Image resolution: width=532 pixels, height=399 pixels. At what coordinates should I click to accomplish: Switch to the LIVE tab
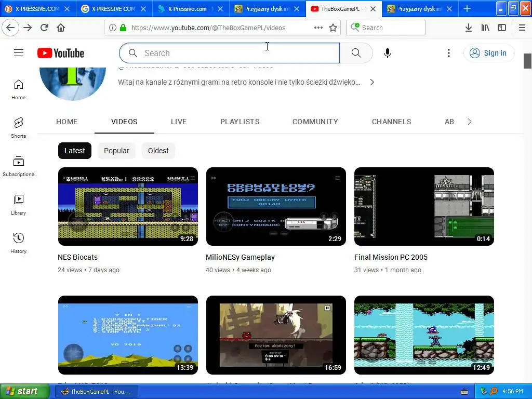pos(179,122)
